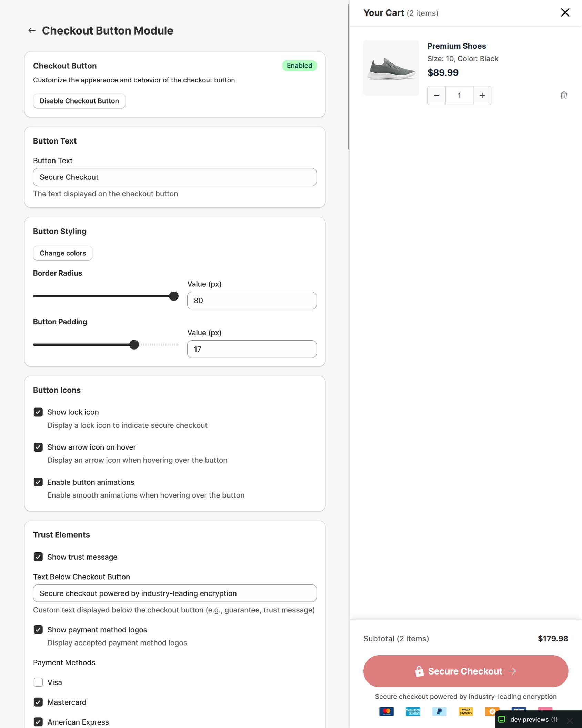Click Disable Checkout Button
Viewport: 582px width, 728px height.
[79, 101]
